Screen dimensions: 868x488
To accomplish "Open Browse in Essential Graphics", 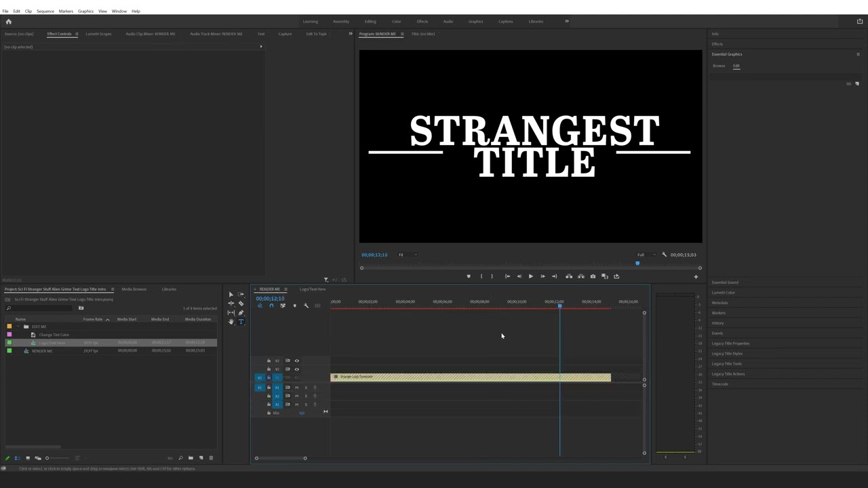I will point(719,66).
